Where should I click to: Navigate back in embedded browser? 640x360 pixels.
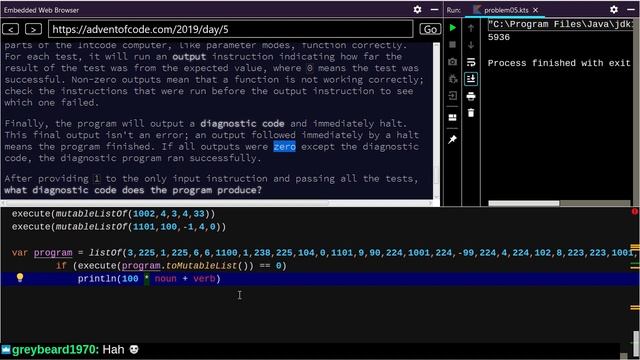click(x=11, y=29)
